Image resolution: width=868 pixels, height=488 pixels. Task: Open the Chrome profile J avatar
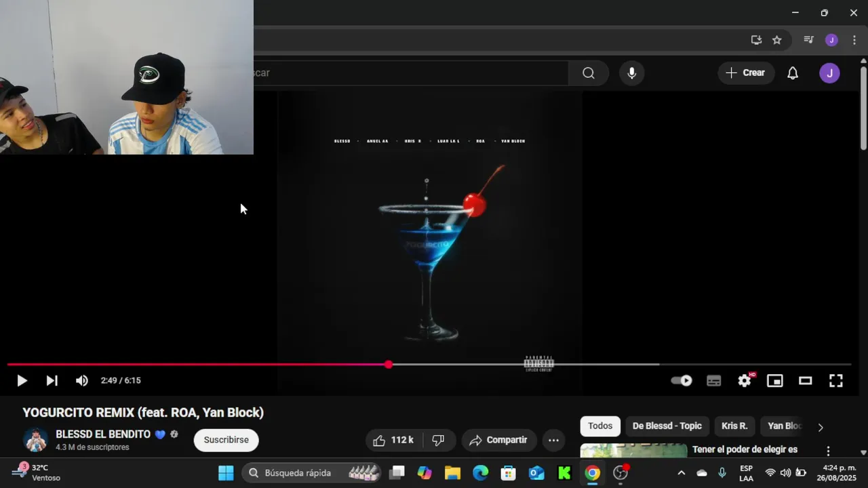coord(831,40)
